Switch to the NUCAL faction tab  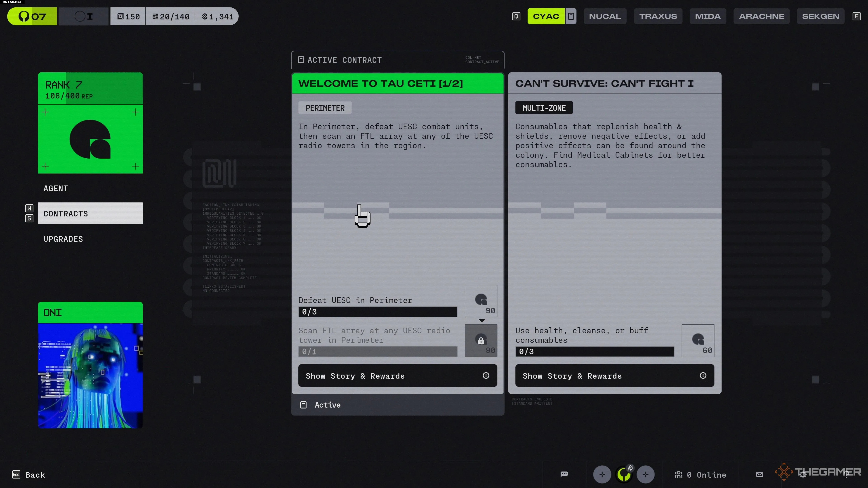pyautogui.click(x=605, y=16)
